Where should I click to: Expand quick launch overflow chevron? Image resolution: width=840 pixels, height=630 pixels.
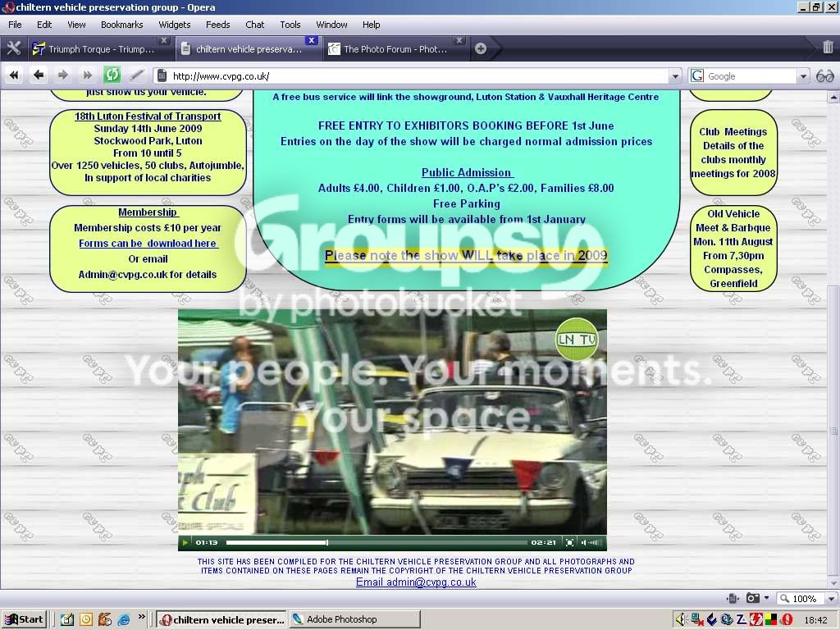click(x=141, y=617)
